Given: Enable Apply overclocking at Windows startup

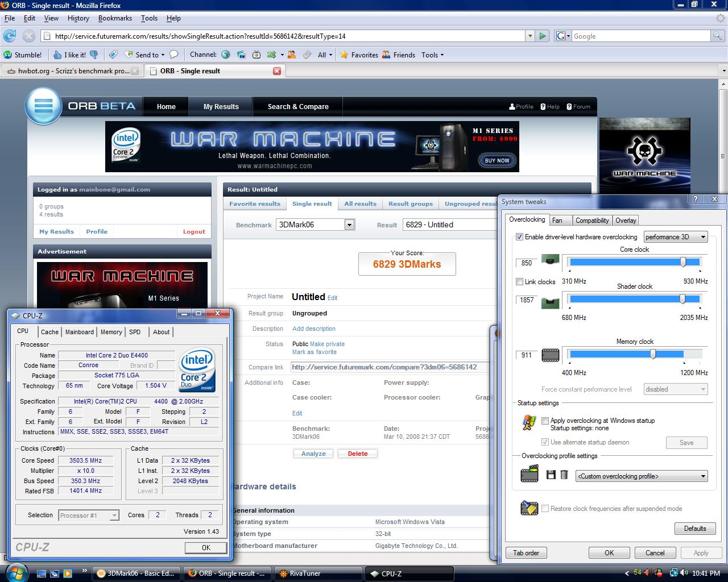Looking at the screenshot, I should pos(545,421).
